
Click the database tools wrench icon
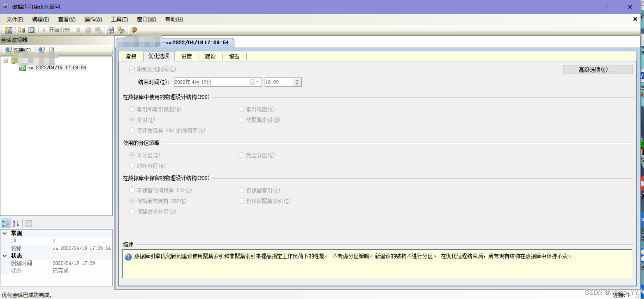coord(121,30)
